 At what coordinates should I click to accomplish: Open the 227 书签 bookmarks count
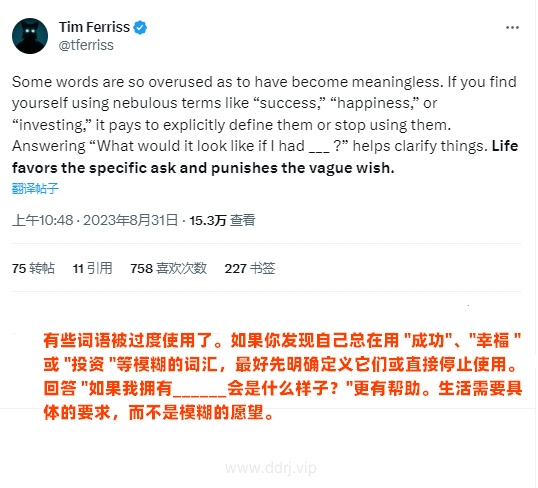250,268
